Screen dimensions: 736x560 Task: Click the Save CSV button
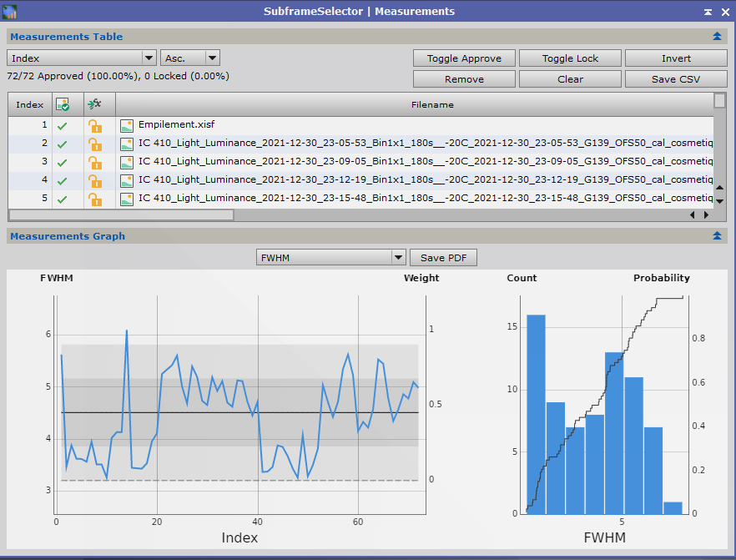click(676, 79)
